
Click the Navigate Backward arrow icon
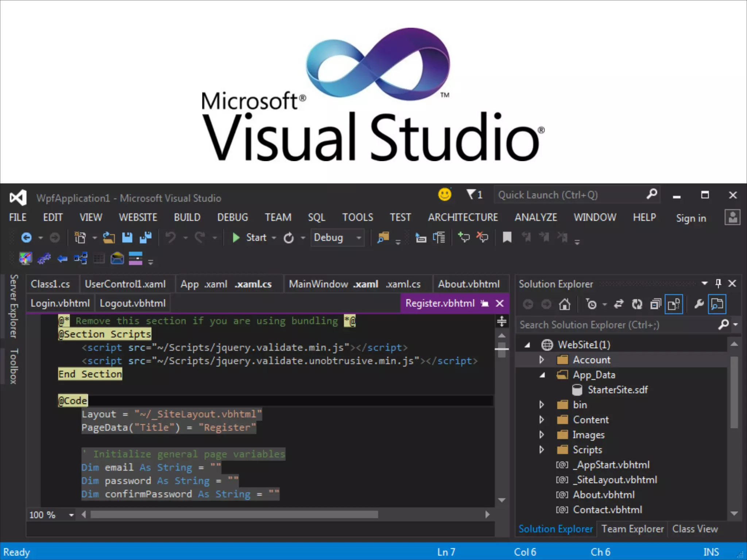[x=27, y=238]
